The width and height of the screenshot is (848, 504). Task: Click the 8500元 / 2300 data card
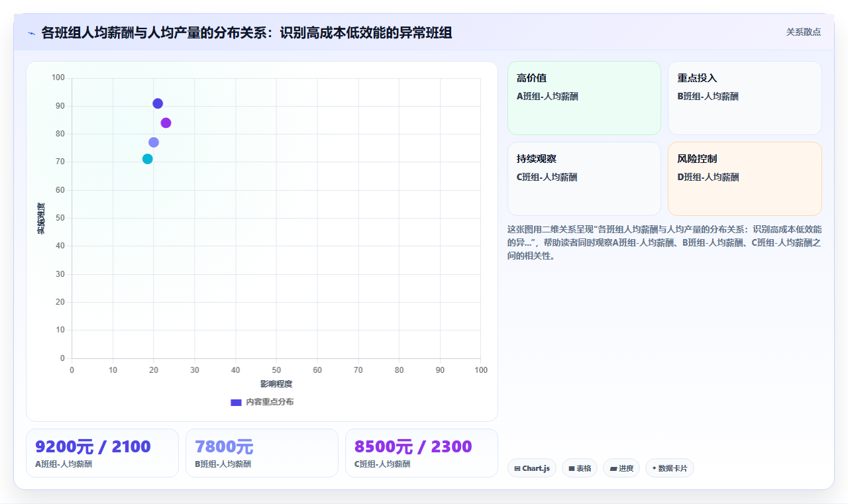click(421, 453)
